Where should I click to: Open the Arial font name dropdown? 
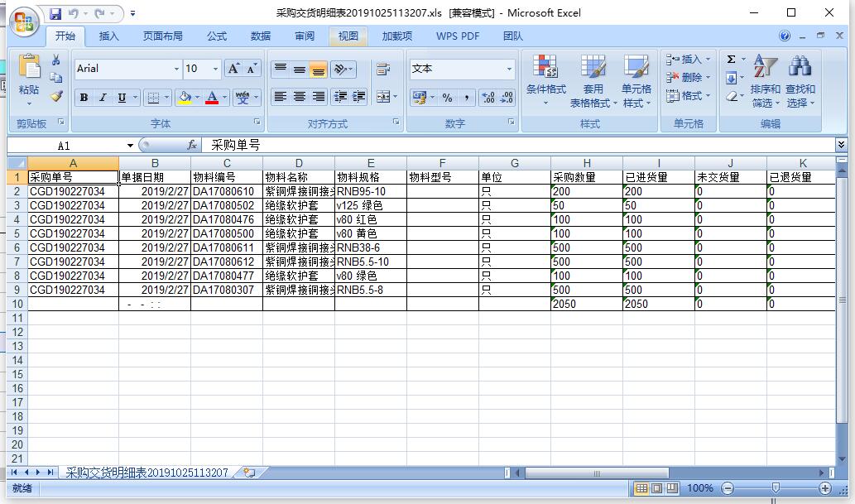[x=176, y=70]
